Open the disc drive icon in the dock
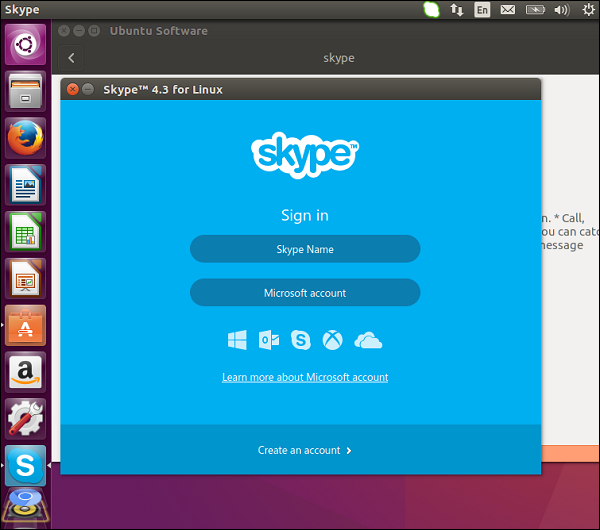This screenshot has width=600, height=530. pos(25,507)
